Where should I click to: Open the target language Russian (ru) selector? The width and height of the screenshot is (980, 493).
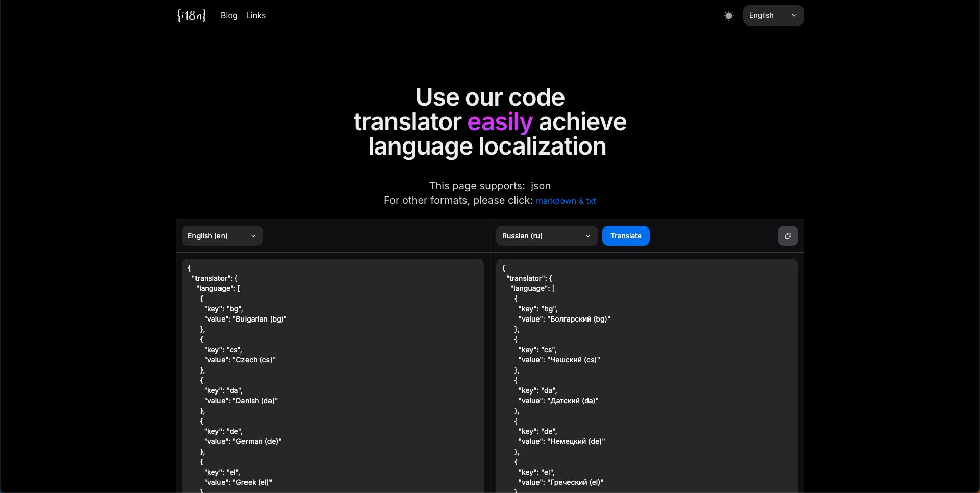coord(546,236)
